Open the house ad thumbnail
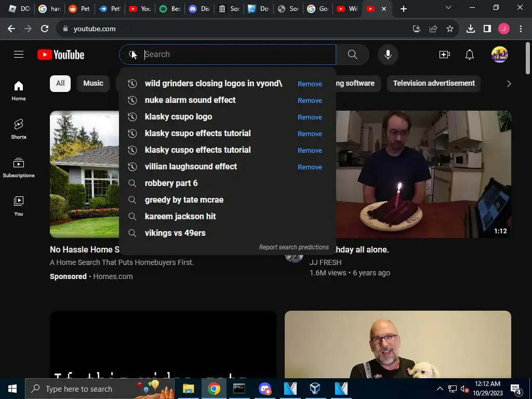This screenshot has height=399, width=532. [x=85, y=174]
